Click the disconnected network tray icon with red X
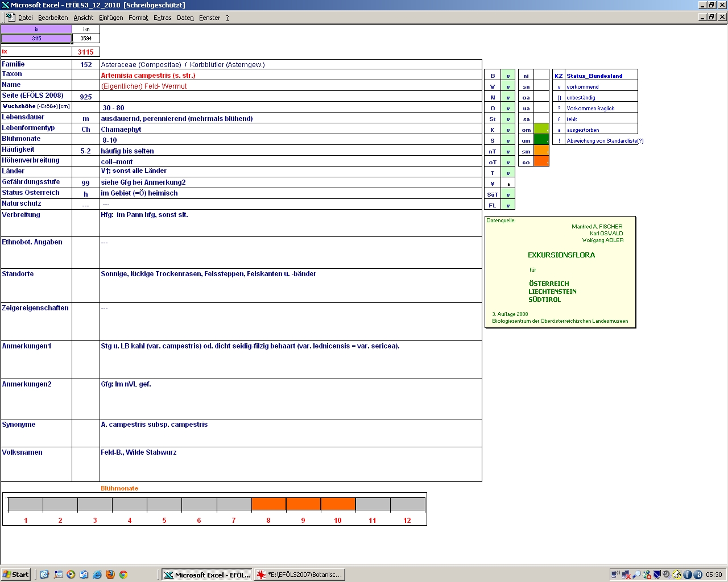 point(626,575)
